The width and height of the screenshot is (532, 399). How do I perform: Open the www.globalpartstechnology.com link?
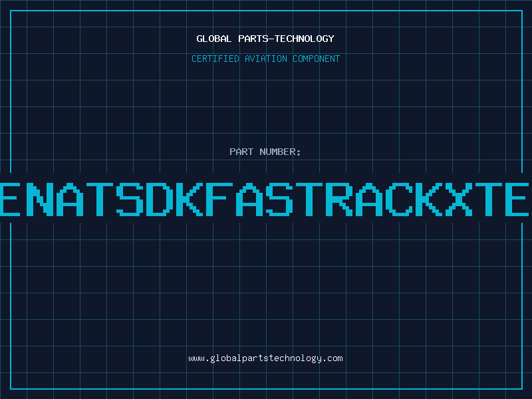tap(265, 358)
